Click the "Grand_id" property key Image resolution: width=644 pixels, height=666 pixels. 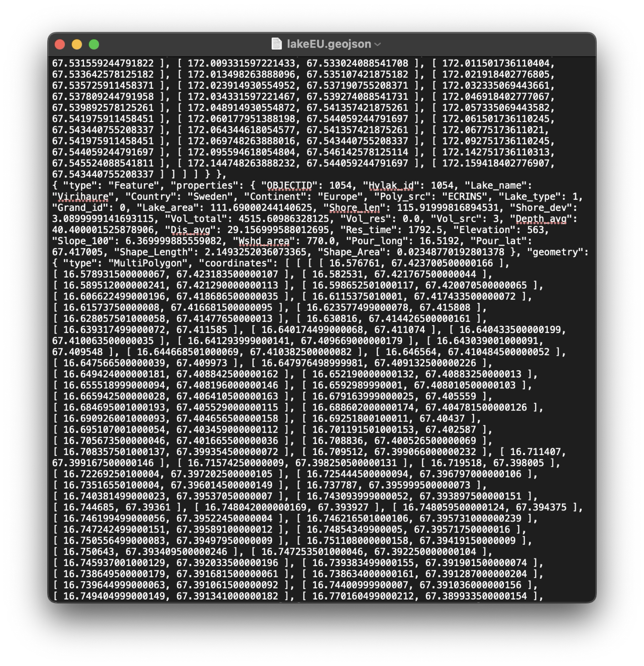coord(80,208)
